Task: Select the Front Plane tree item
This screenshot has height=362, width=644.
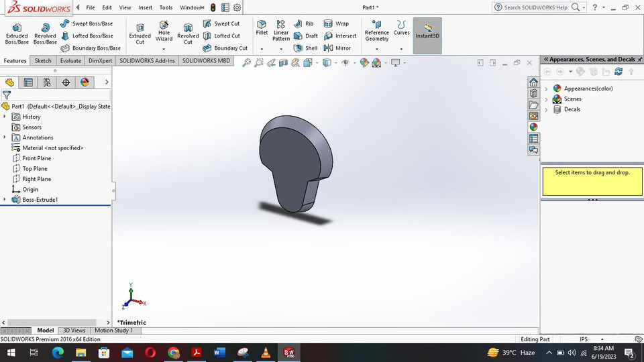Action: tap(32, 158)
